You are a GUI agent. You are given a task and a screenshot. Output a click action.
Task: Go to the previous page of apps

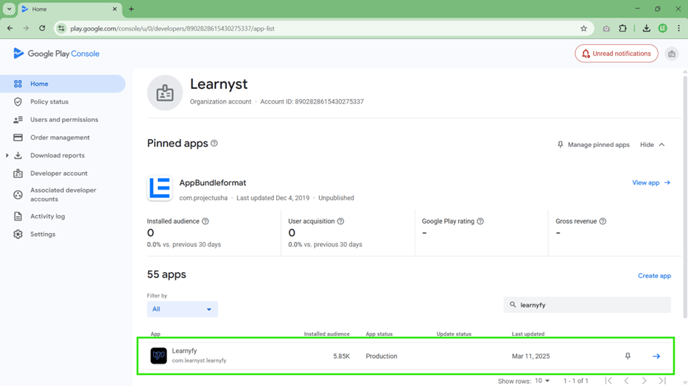click(626, 381)
